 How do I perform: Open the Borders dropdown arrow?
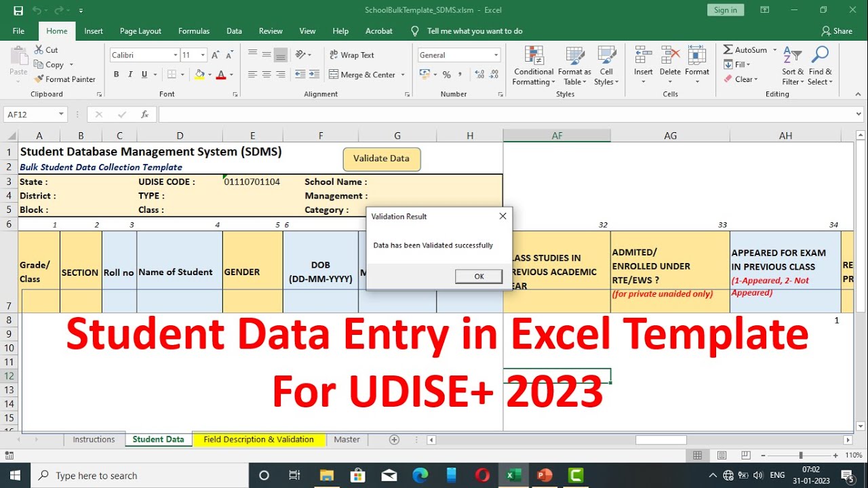[183, 75]
